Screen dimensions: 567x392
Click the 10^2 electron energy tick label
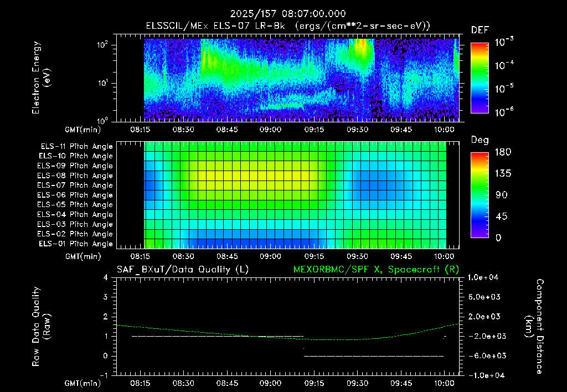pyautogui.click(x=102, y=45)
